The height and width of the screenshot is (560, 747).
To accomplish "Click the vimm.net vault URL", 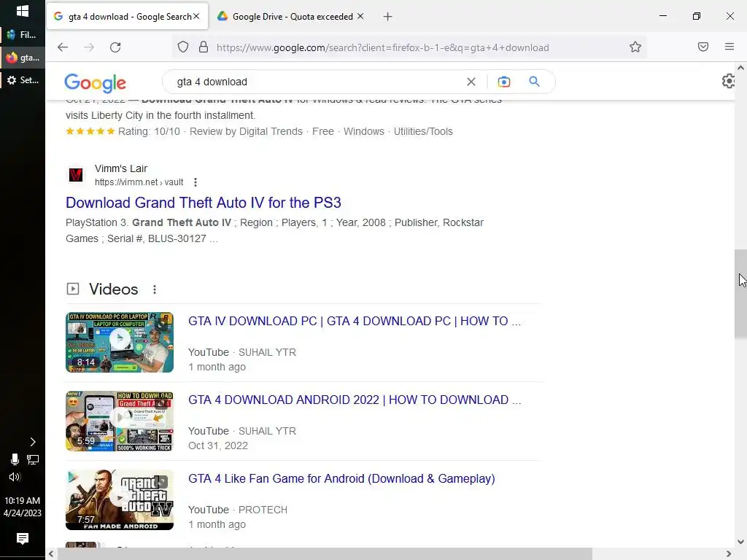I will click(x=139, y=182).
